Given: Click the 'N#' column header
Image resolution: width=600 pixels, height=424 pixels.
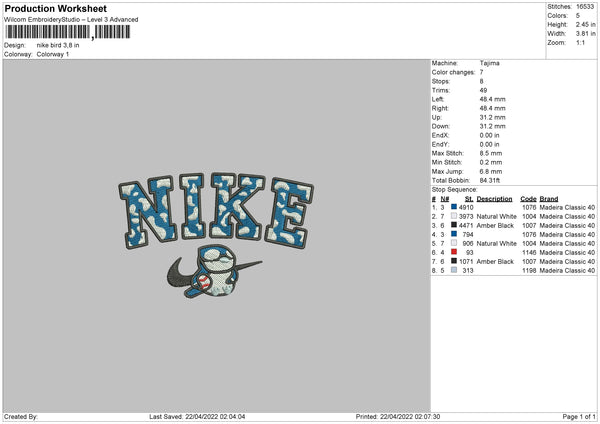Looking at the screenshot, I should 445,199.
